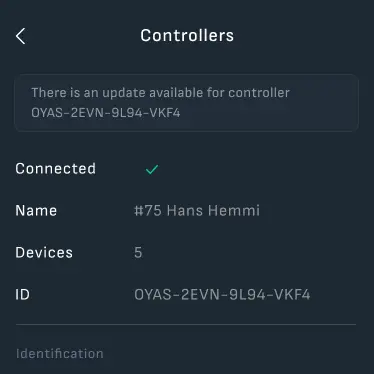The height and width of the screenshot is (374, 374).
Task: Click the '#75' prefix in the name value
Action: (148, 211)
